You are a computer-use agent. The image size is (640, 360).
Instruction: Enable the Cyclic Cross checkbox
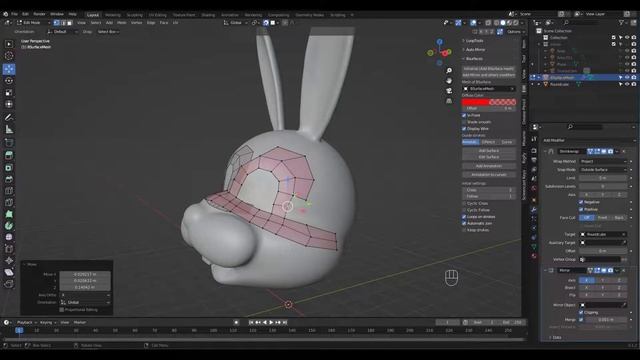(464, 203)
